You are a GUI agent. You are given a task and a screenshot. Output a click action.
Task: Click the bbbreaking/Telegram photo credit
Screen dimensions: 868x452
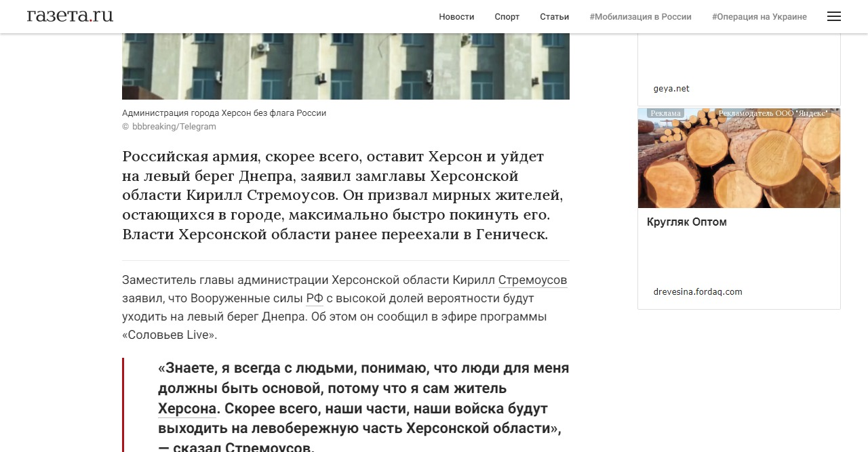(174, 127)
